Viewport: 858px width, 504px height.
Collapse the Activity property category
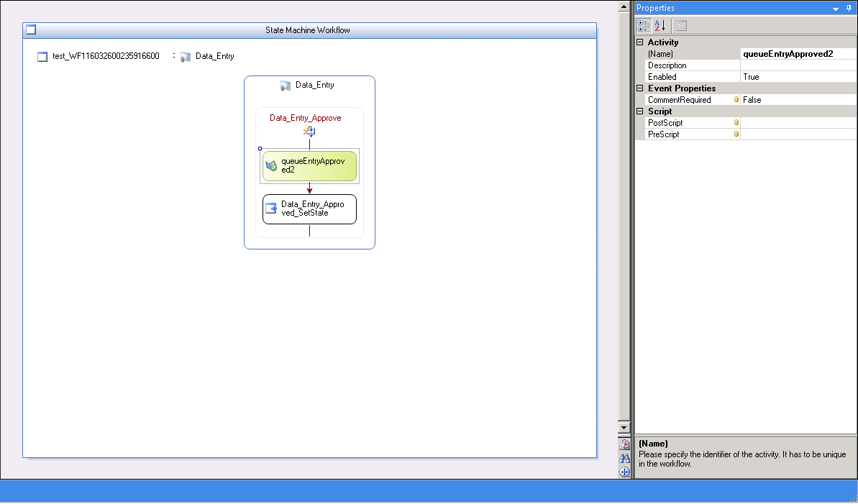pyautogui.click(x=640, y=42)
